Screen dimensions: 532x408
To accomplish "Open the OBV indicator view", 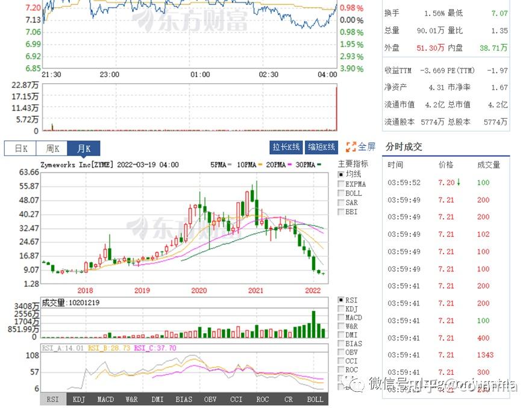I will pos(210,399).
